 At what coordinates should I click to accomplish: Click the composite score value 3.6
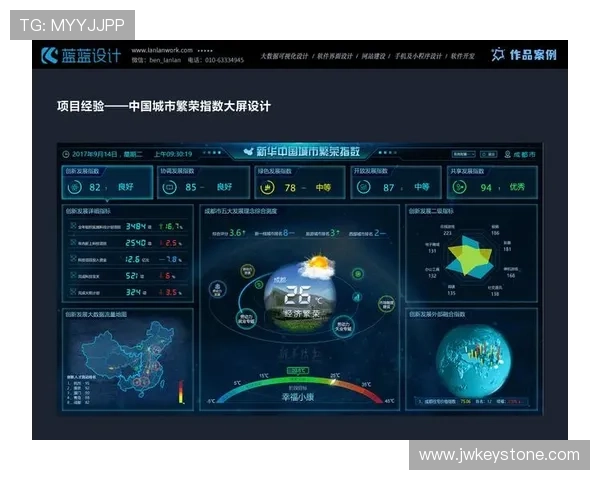click(x=237, y=232)
